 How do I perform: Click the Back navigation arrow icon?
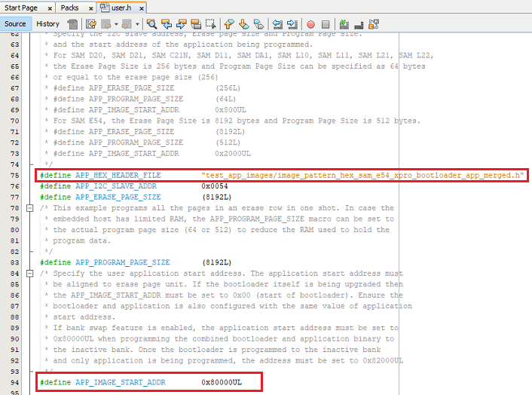tap(106, 24)
